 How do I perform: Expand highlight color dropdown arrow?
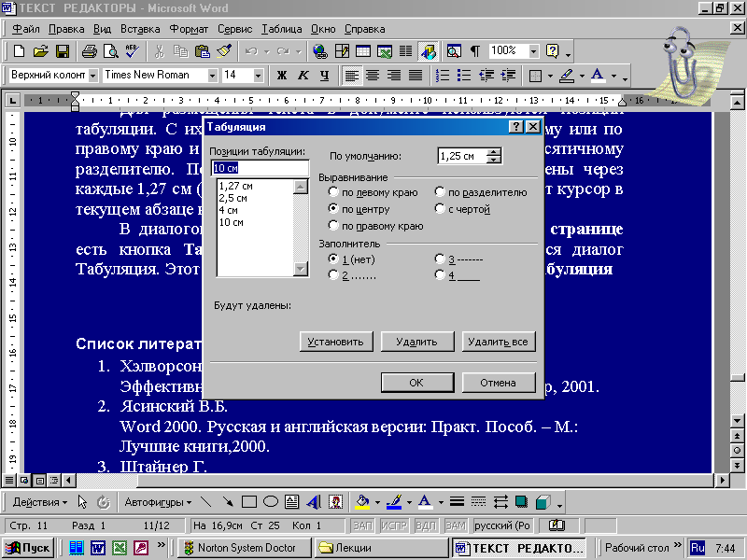point(582,76)
